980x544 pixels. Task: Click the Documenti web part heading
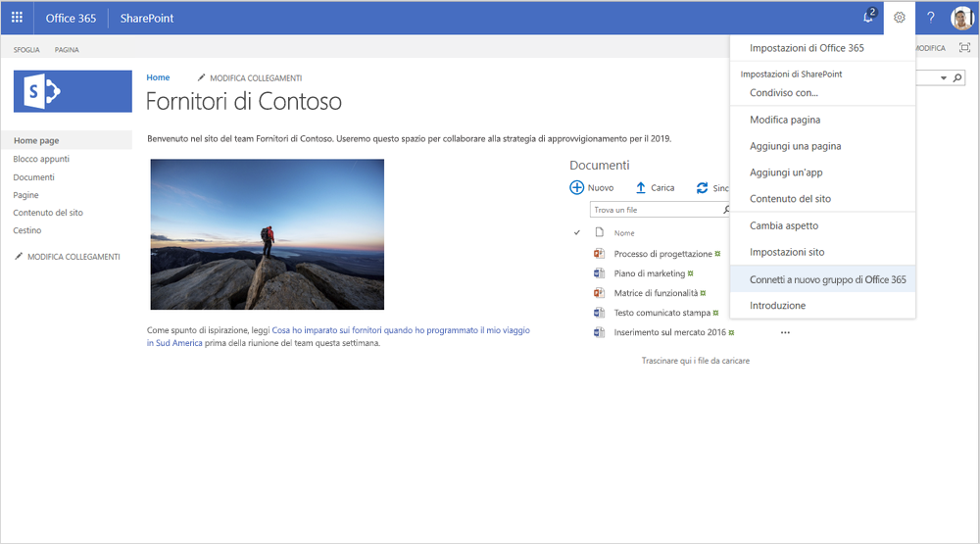pos(600,165)
